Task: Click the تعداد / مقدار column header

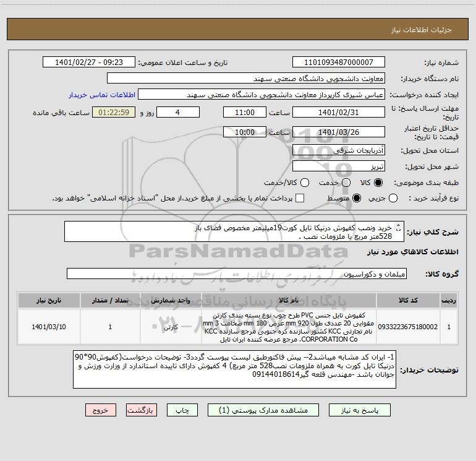Action: [110, 300]
